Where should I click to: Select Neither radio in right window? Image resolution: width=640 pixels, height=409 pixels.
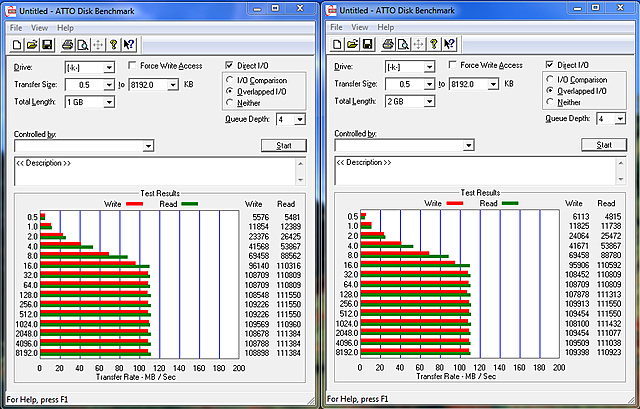(x=550, y=102)
